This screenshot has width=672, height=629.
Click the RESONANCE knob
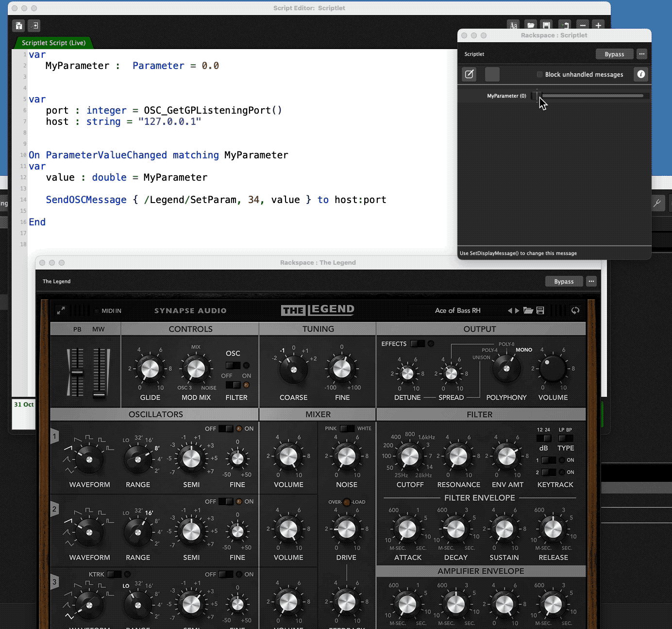[458, 457]
